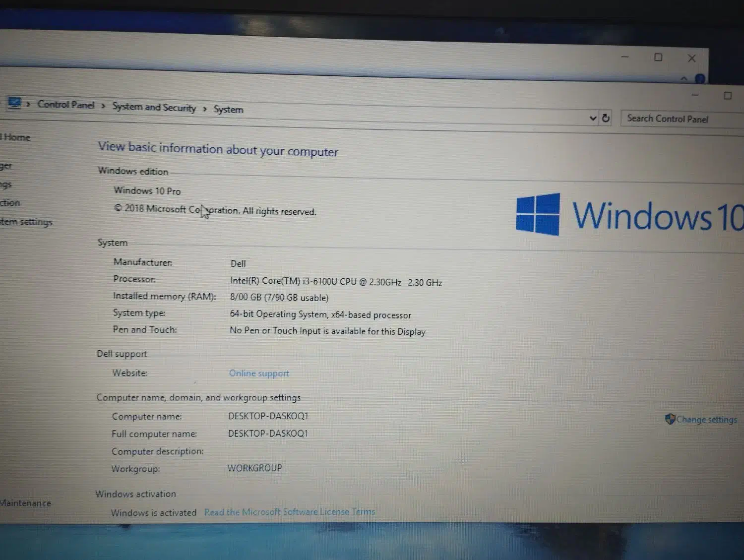Image resolution: width=744 pixels, height=560 pixels.
Task: Open Control Panel Home in the sidebar
Action: (x=16, y=137)
